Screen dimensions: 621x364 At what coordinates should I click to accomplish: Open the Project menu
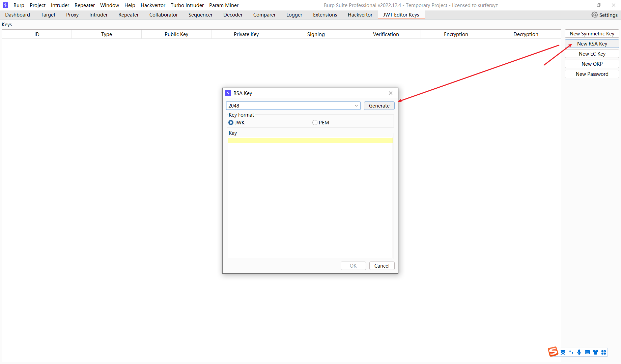point(37,5)
